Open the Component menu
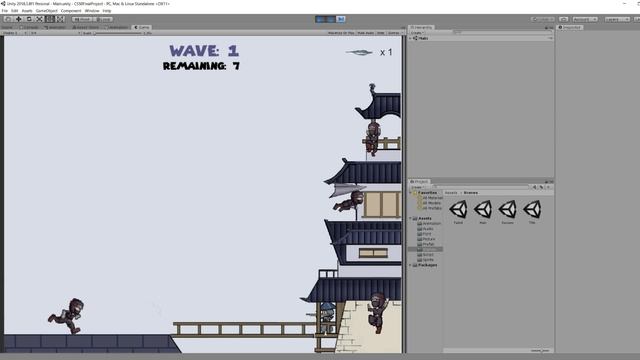Screen dimensions: 640x360 [x=71, y=11]
